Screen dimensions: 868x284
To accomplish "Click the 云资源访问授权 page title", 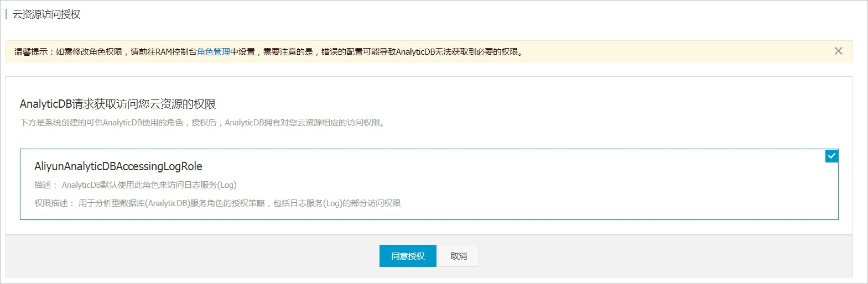I will pos(46,14).
